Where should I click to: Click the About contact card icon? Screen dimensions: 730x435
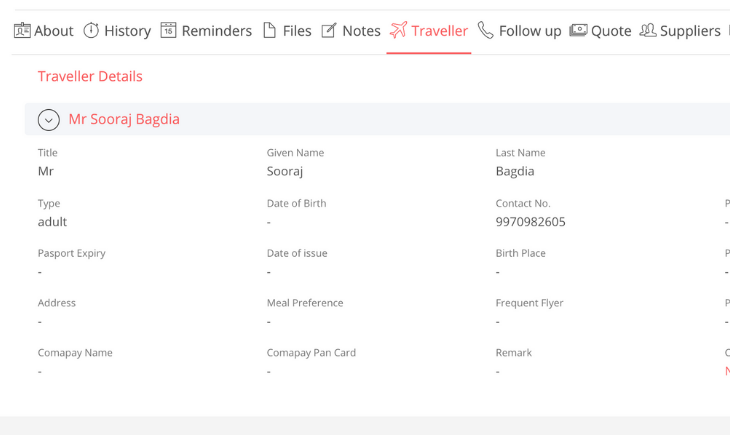tap(22, 30)
